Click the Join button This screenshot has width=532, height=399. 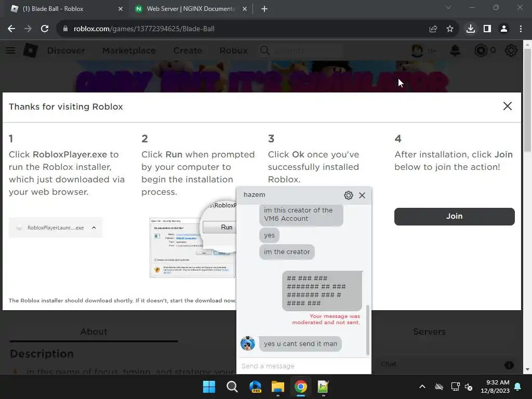(x=454, y=217)
